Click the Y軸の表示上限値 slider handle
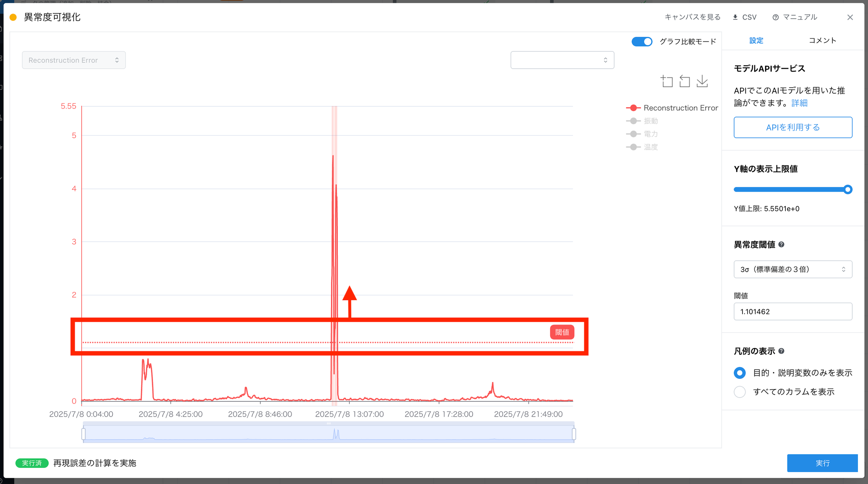 848,189
